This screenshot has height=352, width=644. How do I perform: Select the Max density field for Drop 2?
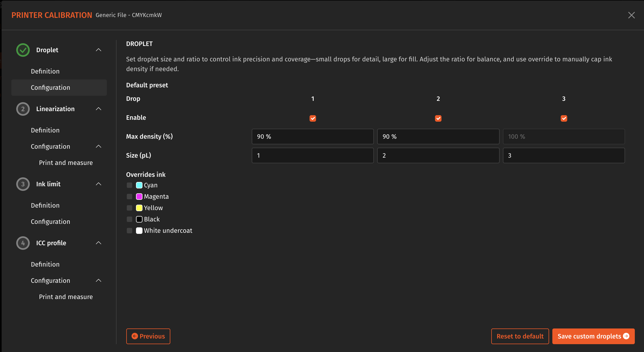[x=438, y=137]
